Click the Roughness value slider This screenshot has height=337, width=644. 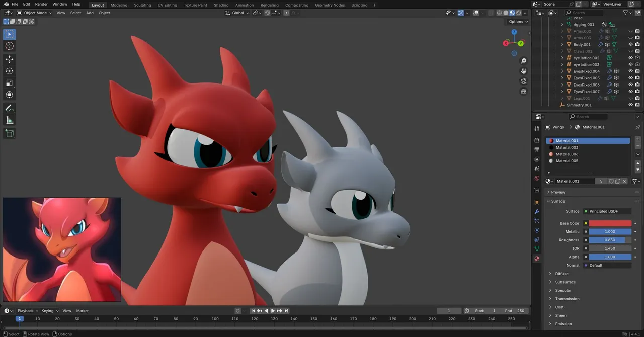tap(610, 240)
